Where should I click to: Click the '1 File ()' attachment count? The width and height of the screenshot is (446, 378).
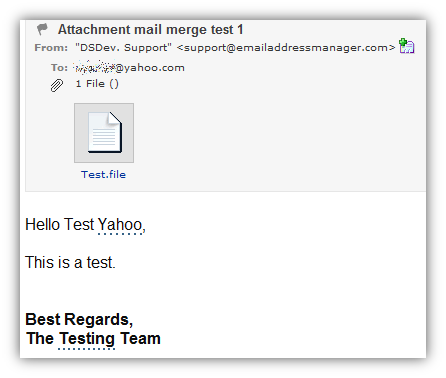click(97, 84)
